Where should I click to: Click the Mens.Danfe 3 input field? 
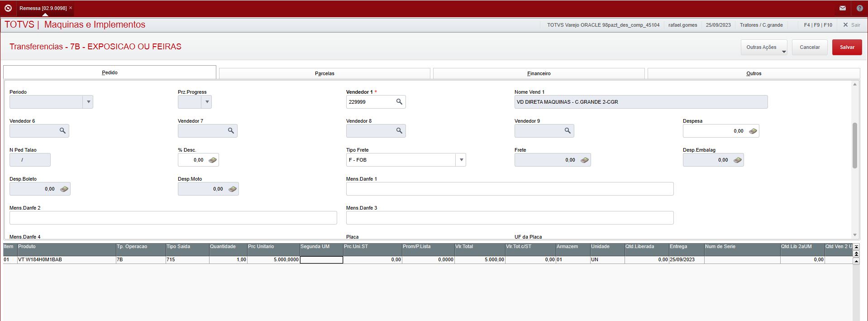[x=510, y=218]
